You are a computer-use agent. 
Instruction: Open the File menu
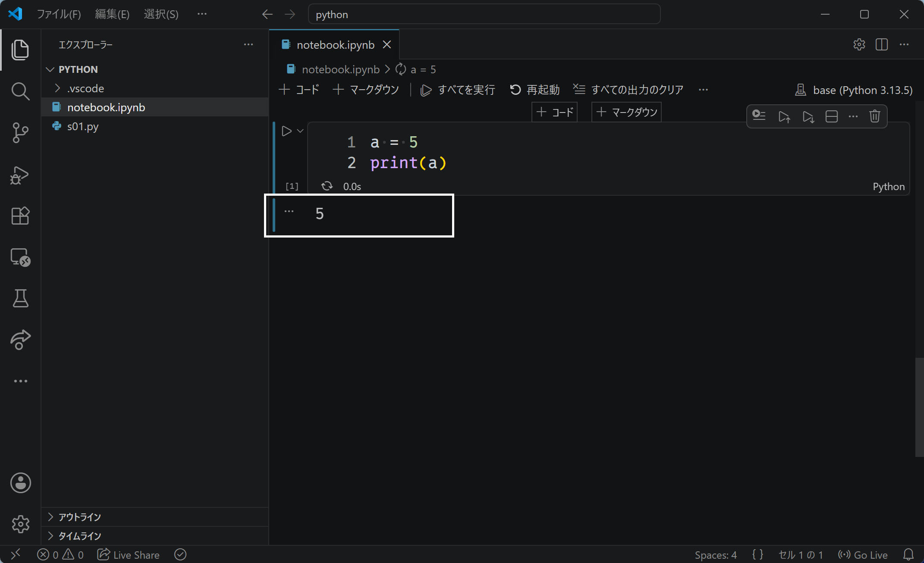[x=59, y=14]
